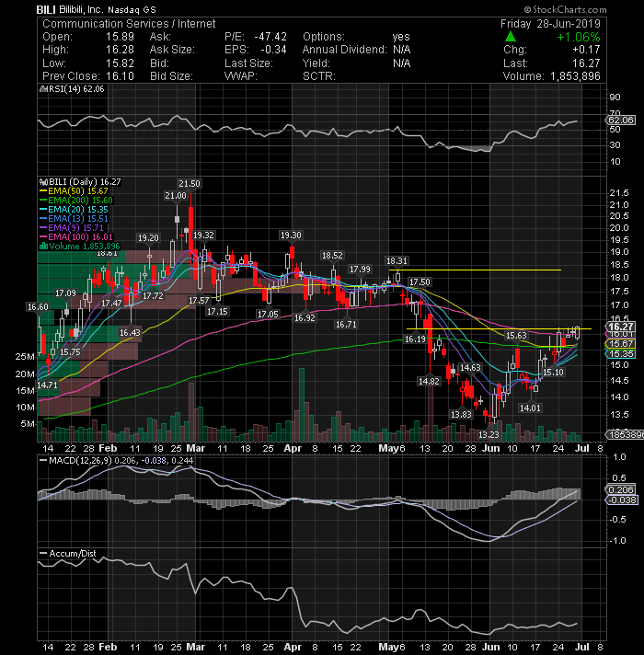Click the 15.35 cyan EMA axis tag
This screenshot has width=644, height=655.
tap(621, 354)
